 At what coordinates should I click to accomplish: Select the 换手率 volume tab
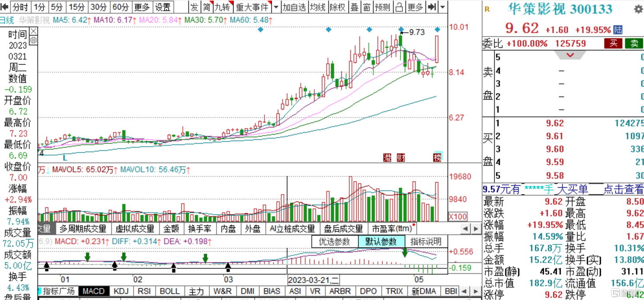(199, 228)
